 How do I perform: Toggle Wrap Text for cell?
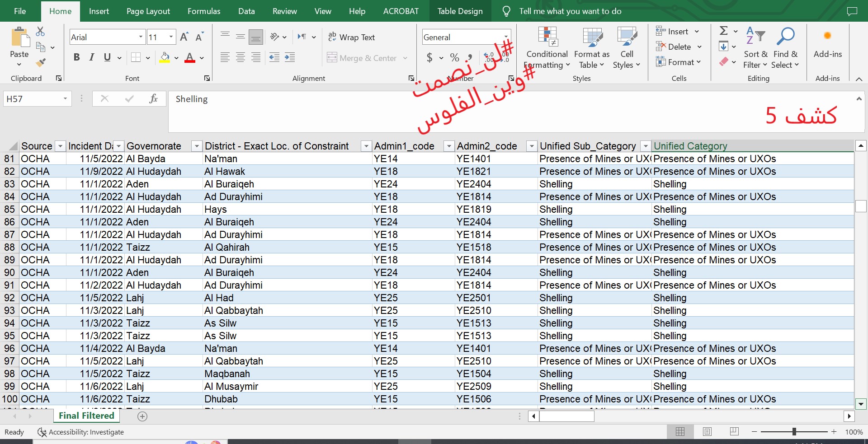coord(351,37)
